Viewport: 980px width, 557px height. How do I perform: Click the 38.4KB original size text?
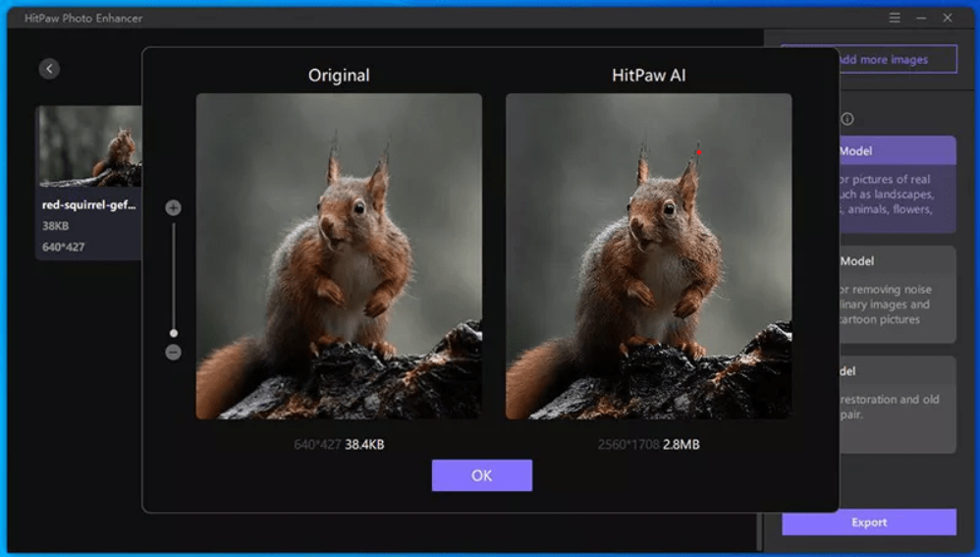point(364,444)
